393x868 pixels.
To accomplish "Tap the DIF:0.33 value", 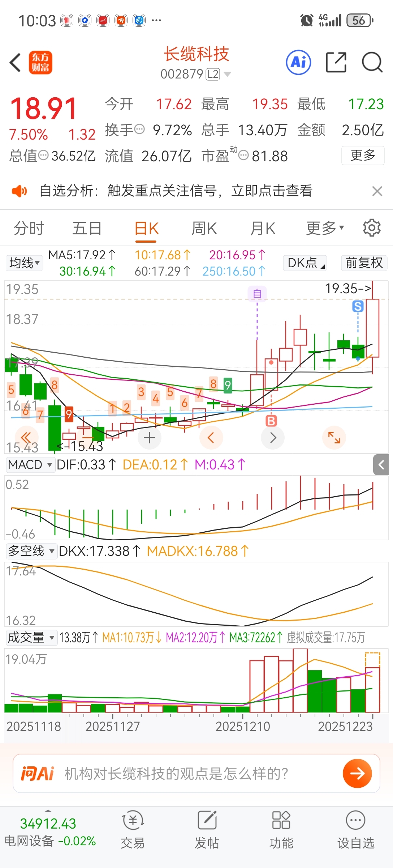I will 86,465.
